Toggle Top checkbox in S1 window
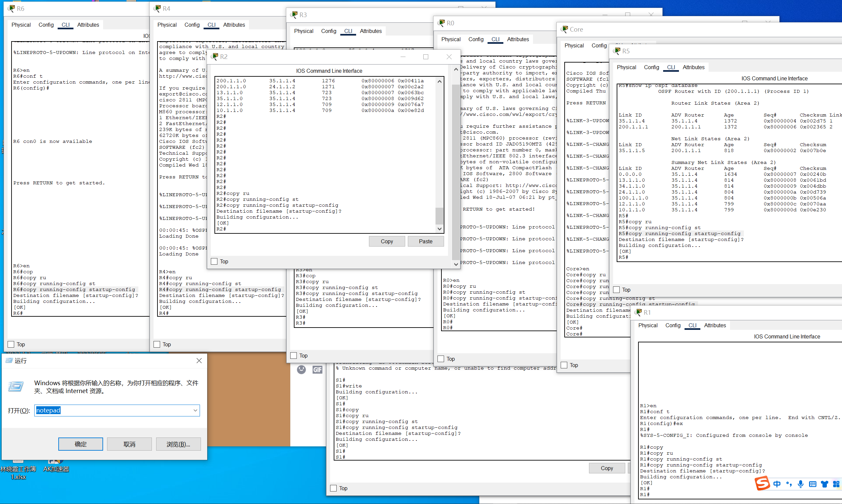This screenshot has width=842, height=504. point(333,488)
